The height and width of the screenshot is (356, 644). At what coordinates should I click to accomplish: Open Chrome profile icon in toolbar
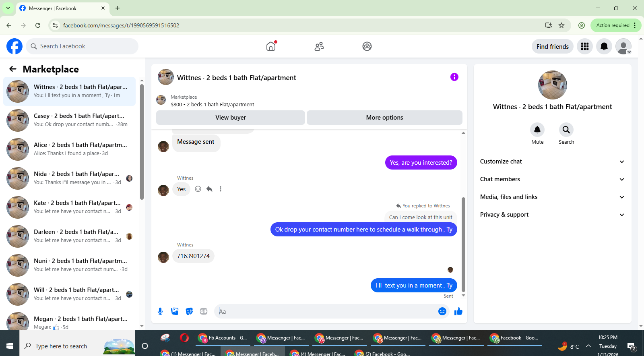tap(582, 25)
